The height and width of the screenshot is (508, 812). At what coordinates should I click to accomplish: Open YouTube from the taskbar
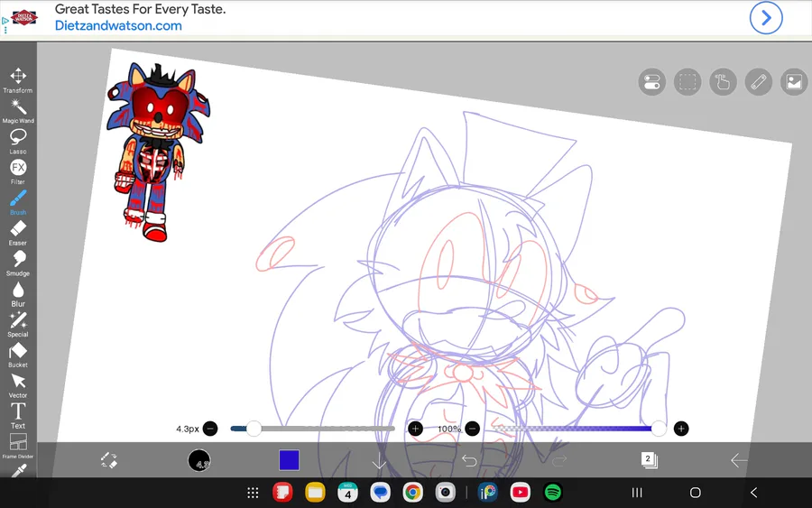coord(520,493)
